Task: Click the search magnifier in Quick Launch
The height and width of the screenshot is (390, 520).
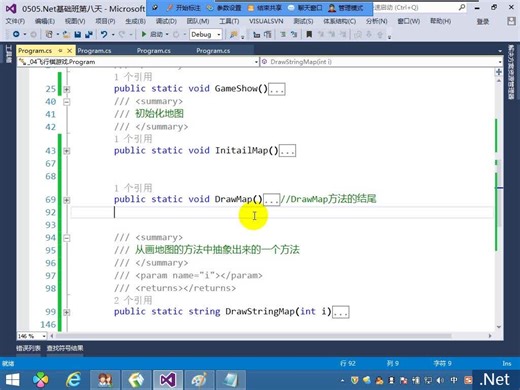Action: pyautogui.click(x=462, y=7)
